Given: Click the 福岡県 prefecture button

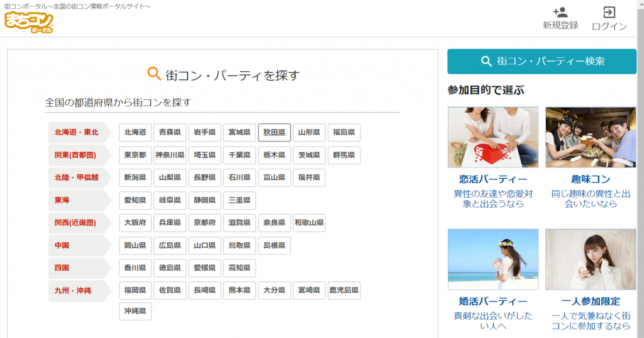Looking at the screenshot, I should coord(135,291).
